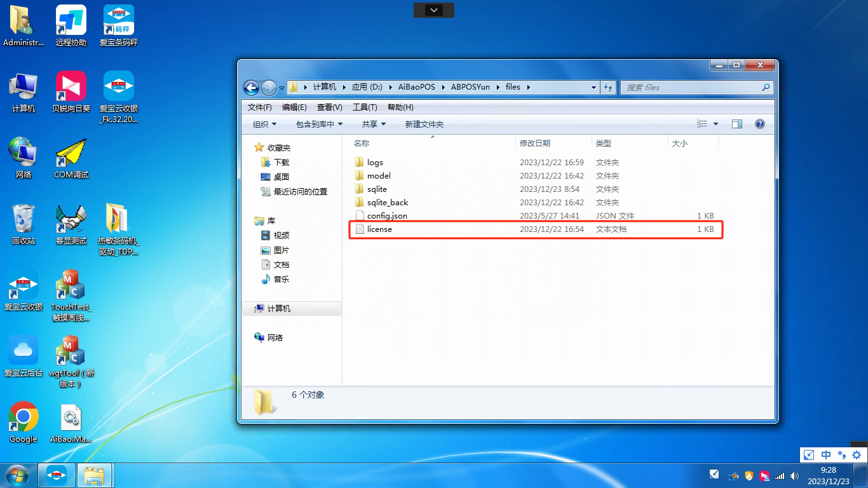Select 桌面 in the navigation pane
Screen dimensions: 868x488
point(275,177)
